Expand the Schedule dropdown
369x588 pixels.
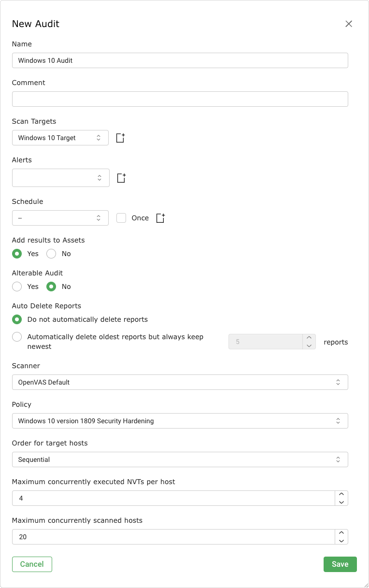[60, 218]
